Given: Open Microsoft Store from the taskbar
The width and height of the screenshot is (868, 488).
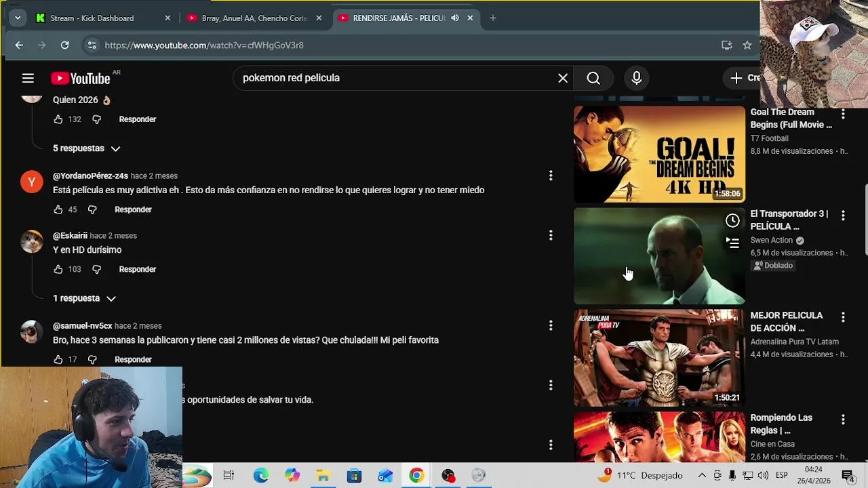Looking at the screenshot, I should click(x=355, y=476).
